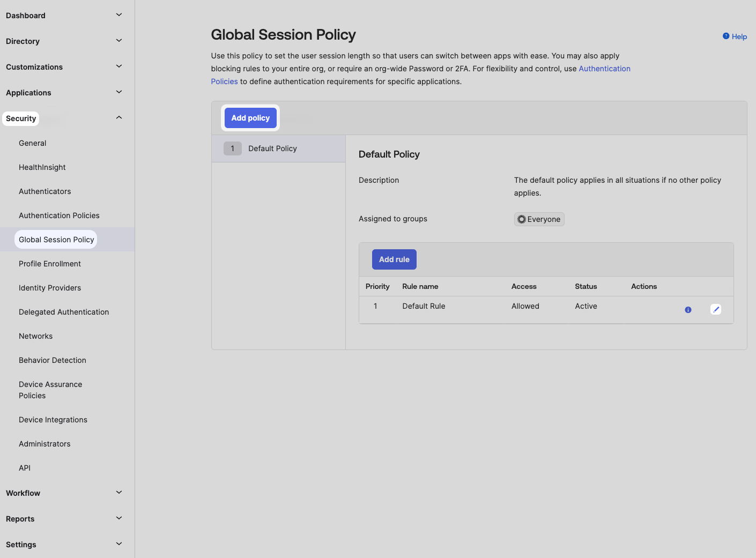Open the Reports menu

(20, 519)
